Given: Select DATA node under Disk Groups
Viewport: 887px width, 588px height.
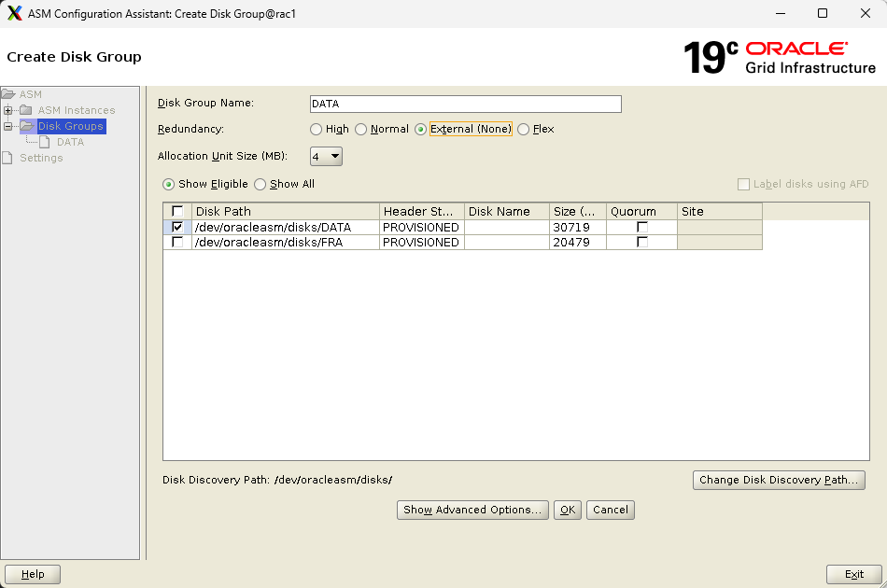Looking at the screenshot, I should pos(70,142).
